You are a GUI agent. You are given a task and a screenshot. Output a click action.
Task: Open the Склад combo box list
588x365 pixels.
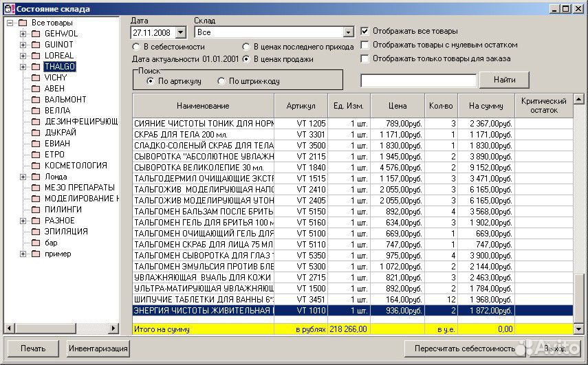348,32
